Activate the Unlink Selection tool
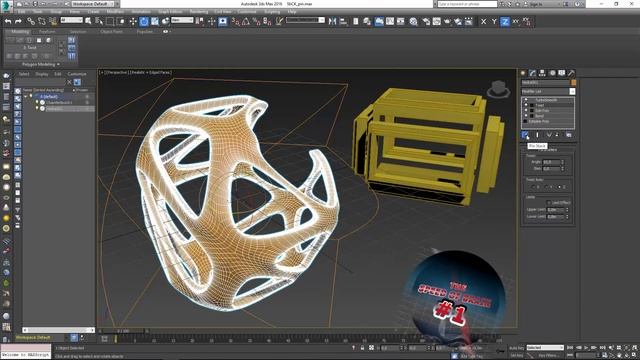The width and height of the screenshot is (640, 360). pyautogui.click(x=42, y=21)
